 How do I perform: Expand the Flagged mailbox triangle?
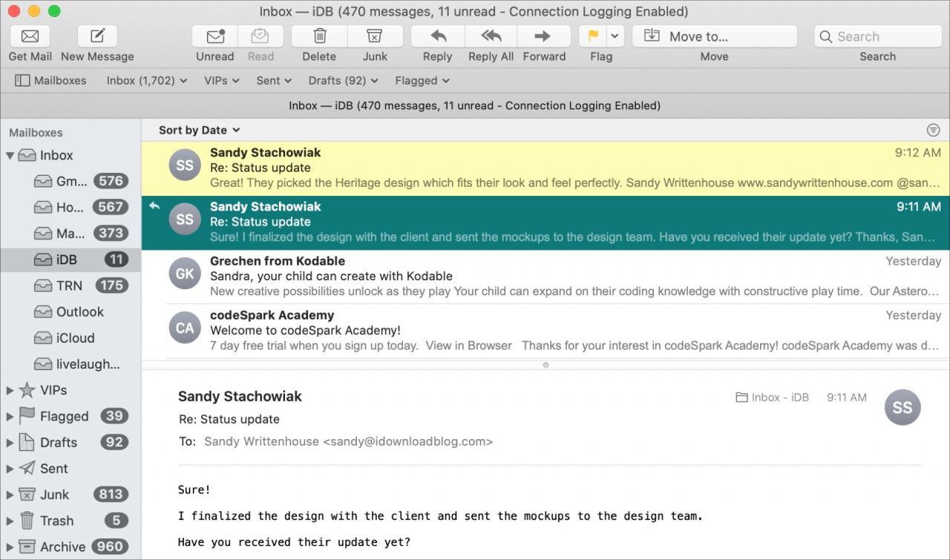click(10, 416)
